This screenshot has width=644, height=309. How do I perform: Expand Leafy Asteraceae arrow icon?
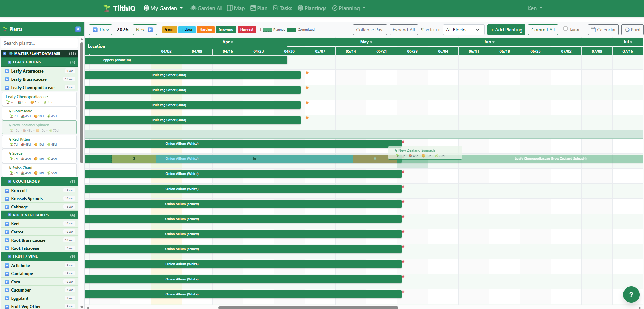[7, 71]
